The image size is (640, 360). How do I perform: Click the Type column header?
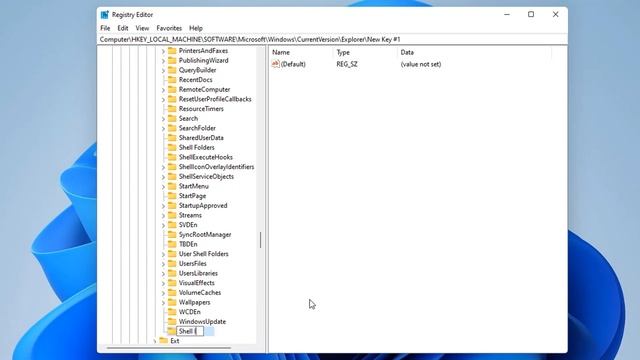click(365, 52)
